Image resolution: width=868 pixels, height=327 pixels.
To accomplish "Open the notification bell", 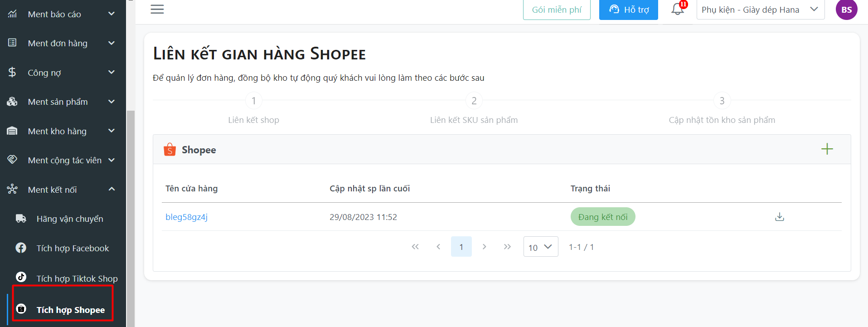I will click(x=678, y=9).
